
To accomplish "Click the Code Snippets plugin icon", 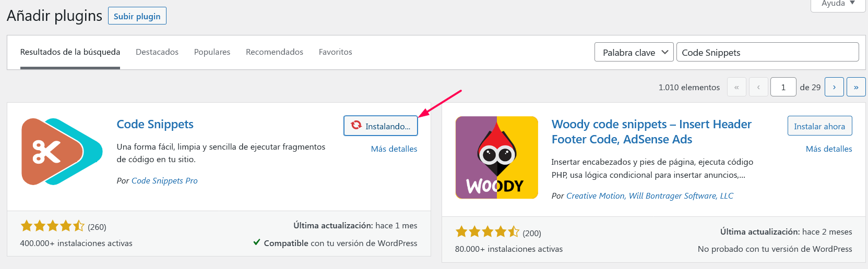I will click(x=62, y=152).
